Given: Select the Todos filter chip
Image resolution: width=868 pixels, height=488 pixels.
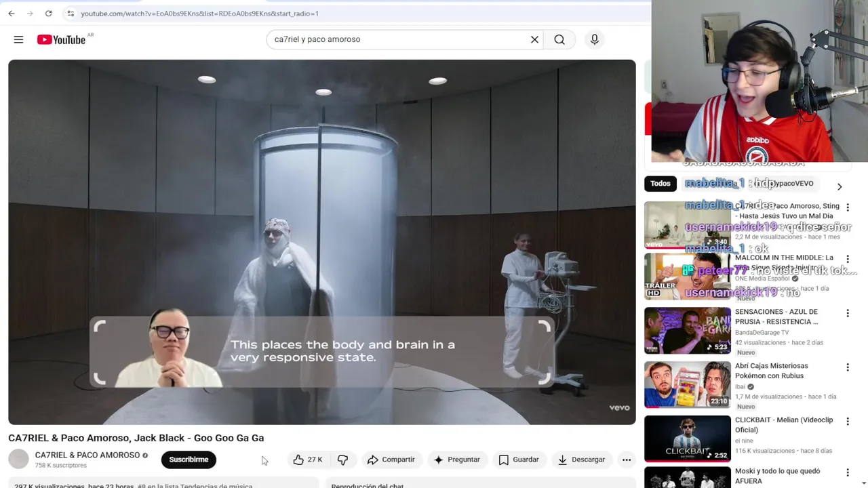Looking at the screenshot, I should 660,184.
